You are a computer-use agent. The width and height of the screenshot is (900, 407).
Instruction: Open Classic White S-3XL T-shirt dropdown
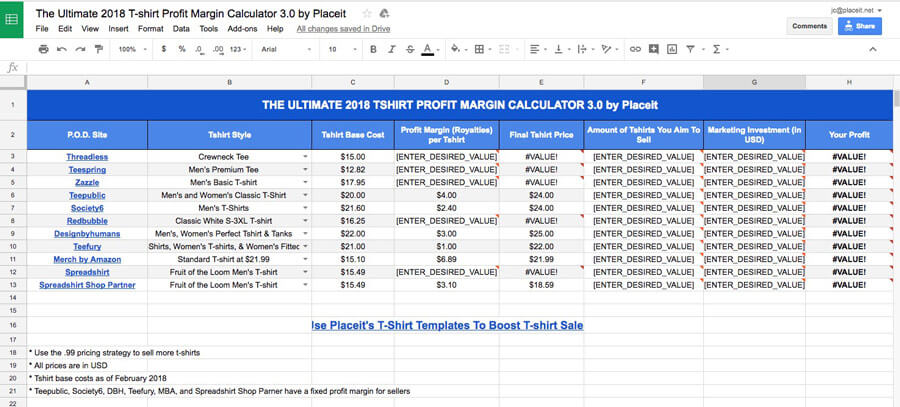(x=305, y=221)
